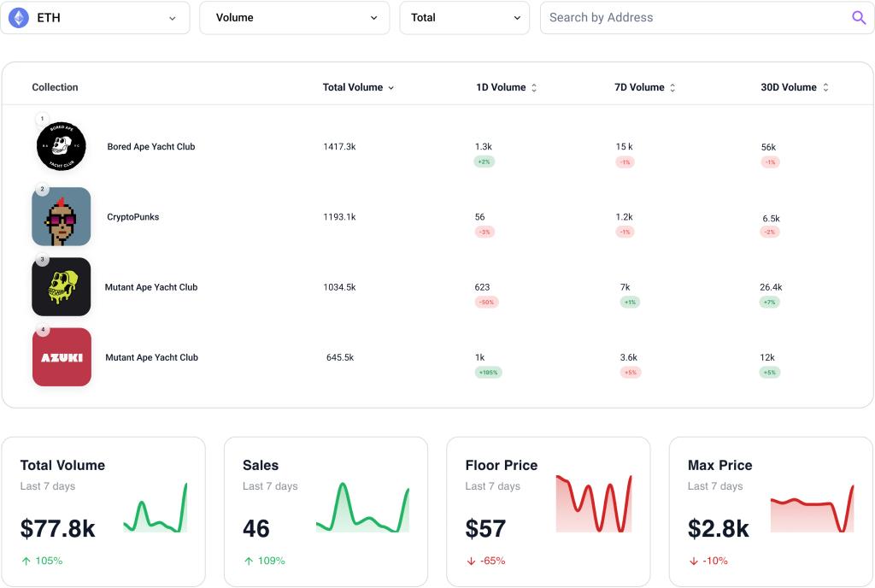Click the 26.4k 30D volume value

771,287
